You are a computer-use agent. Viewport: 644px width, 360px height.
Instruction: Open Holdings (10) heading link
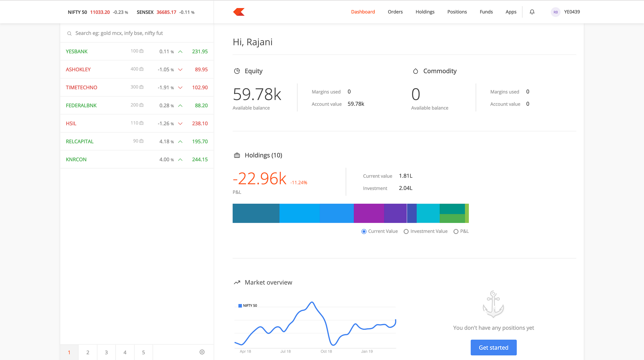(x=263, y=155)
